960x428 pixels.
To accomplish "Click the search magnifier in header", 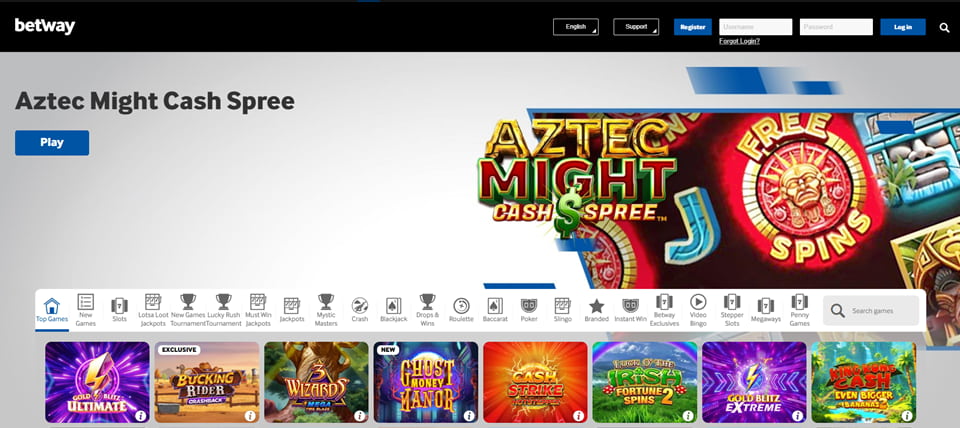I will tap(944, 28).
